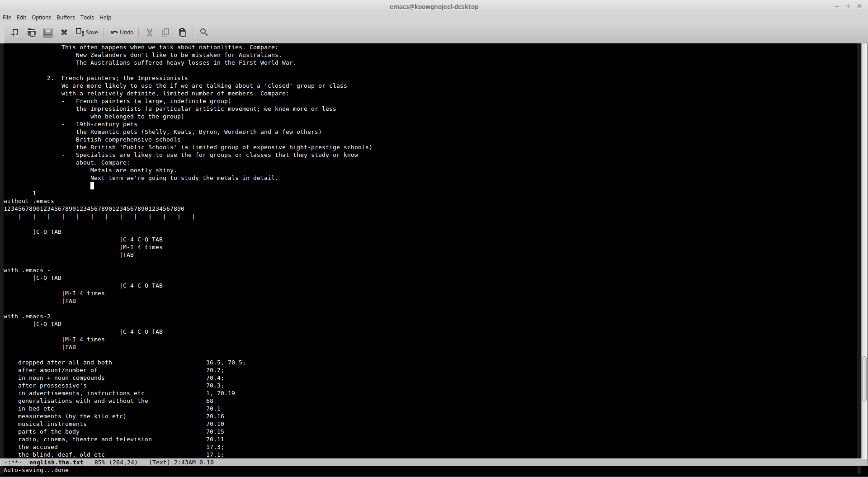868x477 pixels.
Task: Open the Tools menu
Action: click(87, 17)
